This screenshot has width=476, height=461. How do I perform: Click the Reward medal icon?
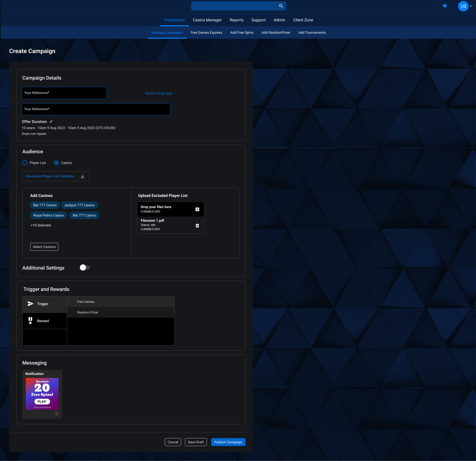[x=30, y=321]
